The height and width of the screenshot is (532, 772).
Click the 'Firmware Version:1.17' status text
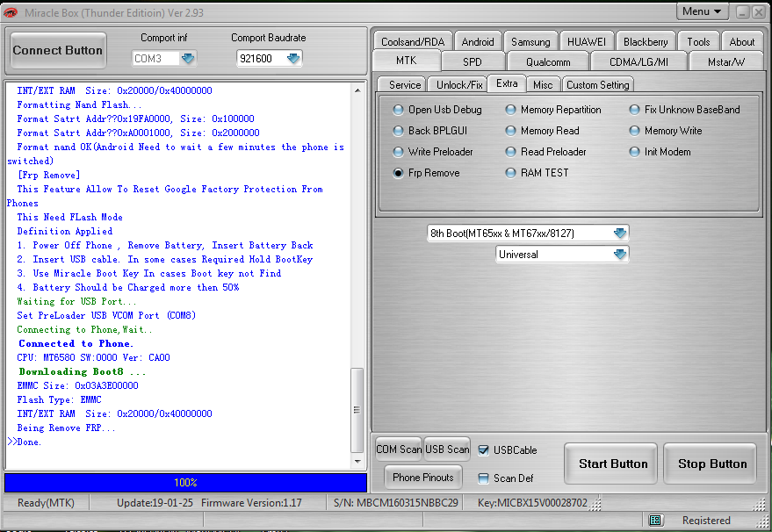click(x=251, y=503)
